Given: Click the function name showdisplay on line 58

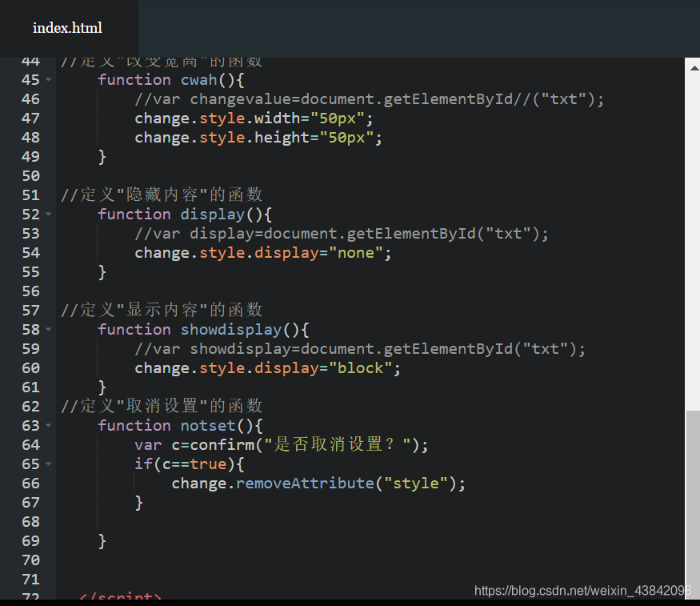Looking at the screenshot, I should 231,330.
